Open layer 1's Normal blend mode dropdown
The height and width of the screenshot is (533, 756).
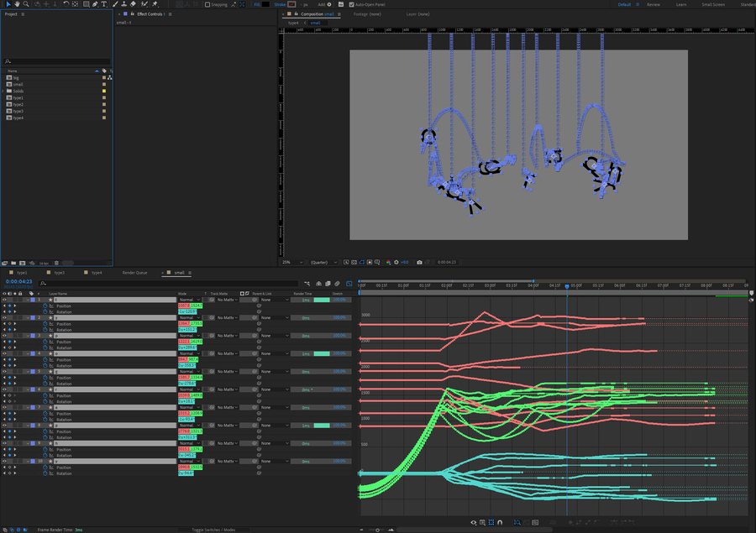(189, 300)
